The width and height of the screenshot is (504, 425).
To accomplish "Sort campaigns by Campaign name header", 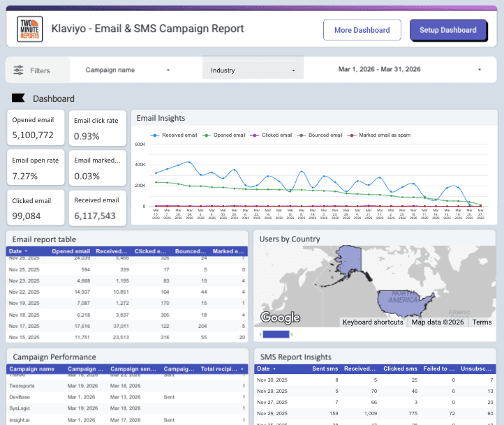I will click(x=31, y=368).
